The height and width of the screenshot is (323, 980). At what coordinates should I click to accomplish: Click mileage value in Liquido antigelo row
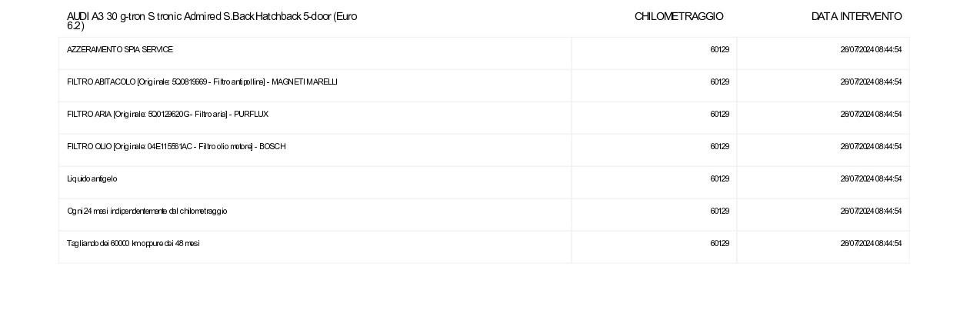coord(719,178)
